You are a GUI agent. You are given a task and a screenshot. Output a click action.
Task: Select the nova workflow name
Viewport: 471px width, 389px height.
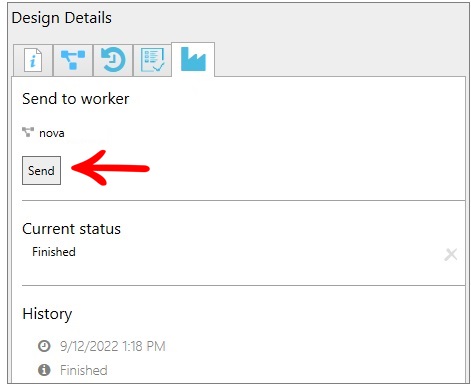[52, 133]
